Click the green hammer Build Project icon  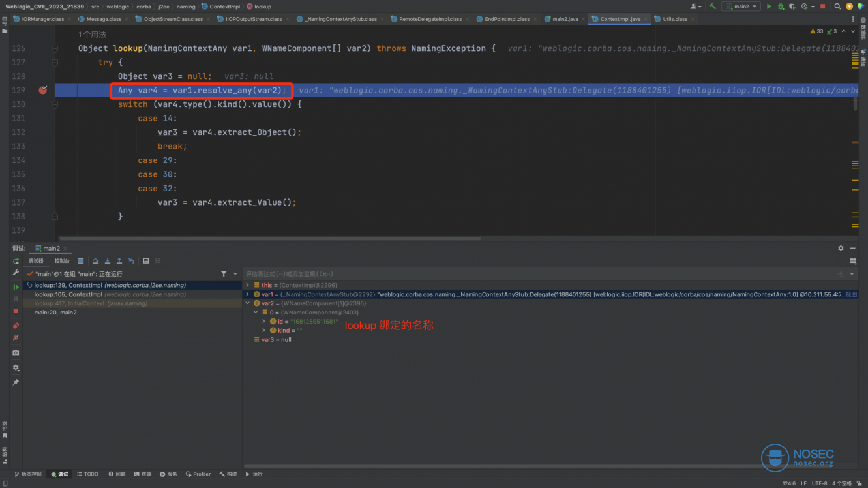pos(713,7)
